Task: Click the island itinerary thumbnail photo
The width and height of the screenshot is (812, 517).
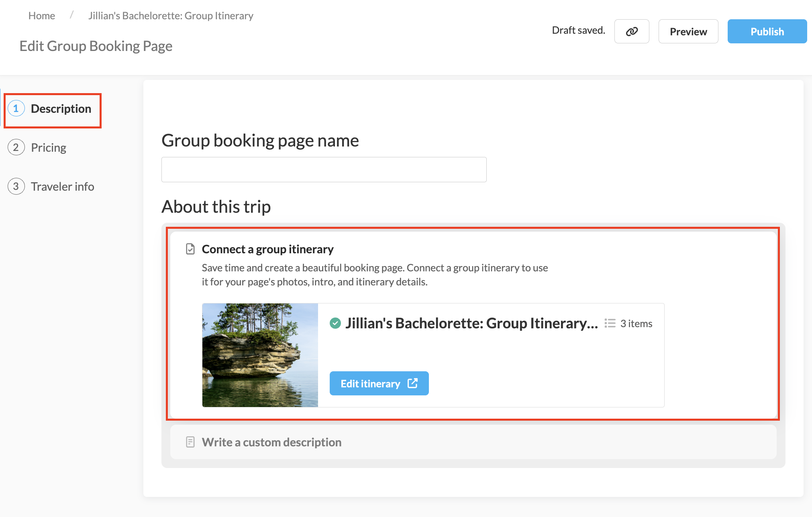Action: pyautogui.click(x=260, y=355)
